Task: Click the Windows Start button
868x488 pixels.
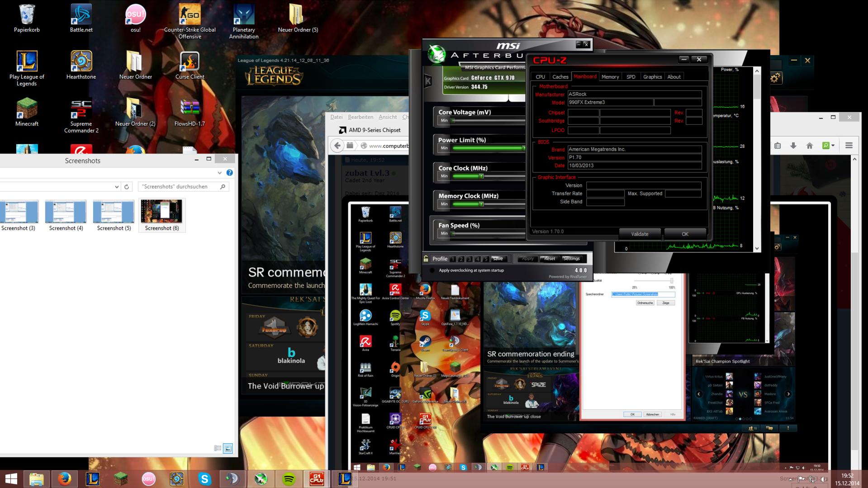Action: 11,479
